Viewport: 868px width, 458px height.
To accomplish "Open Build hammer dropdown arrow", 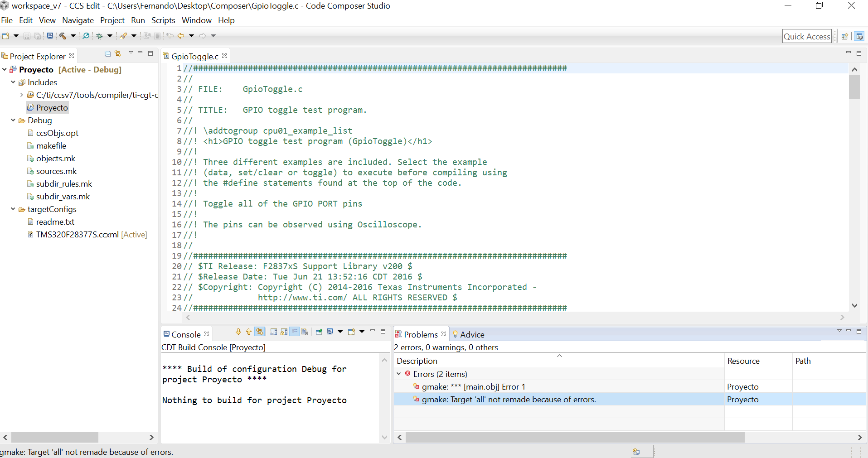I will coord(73,36).
